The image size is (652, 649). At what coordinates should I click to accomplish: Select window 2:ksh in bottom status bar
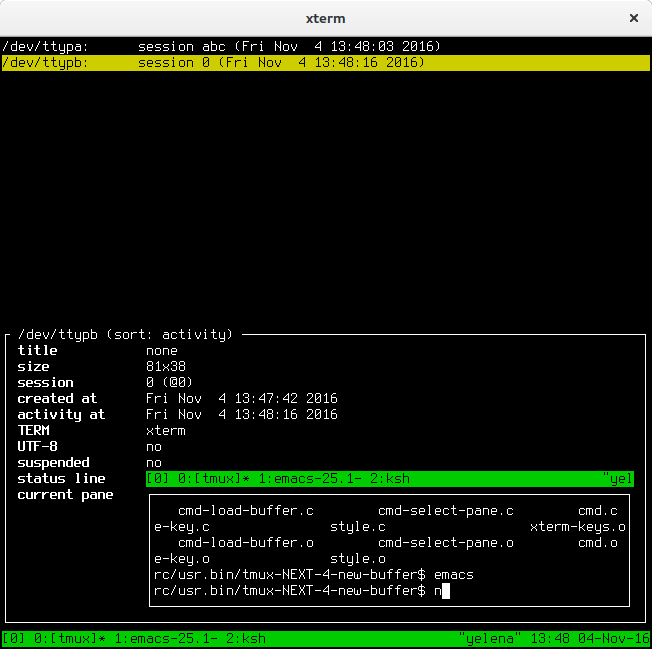tap(246, 638)
